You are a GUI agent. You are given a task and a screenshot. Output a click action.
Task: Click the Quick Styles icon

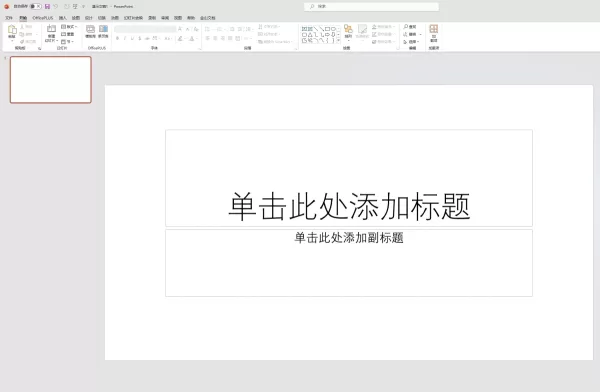pyautogui.click(x=362, y=29)
